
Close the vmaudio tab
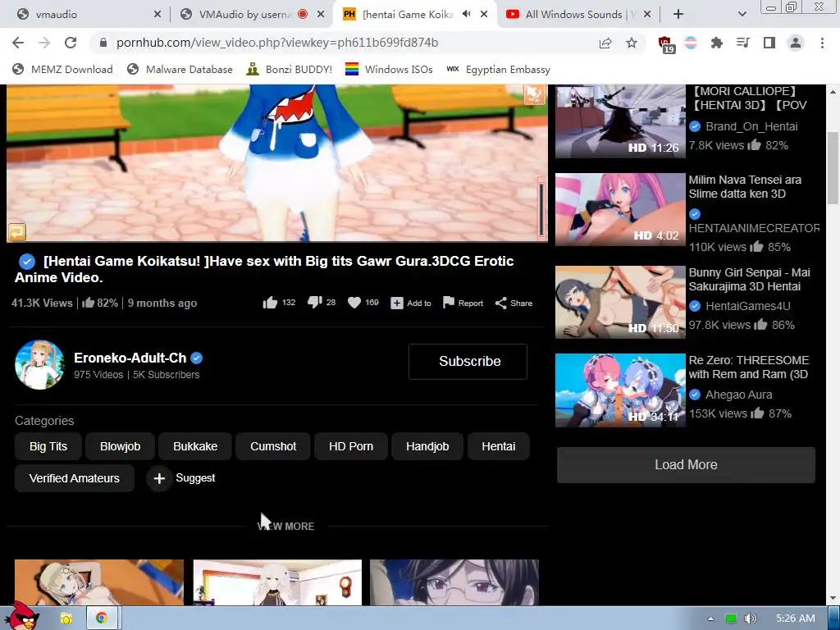pyautogui.click(x=157, y=15)
